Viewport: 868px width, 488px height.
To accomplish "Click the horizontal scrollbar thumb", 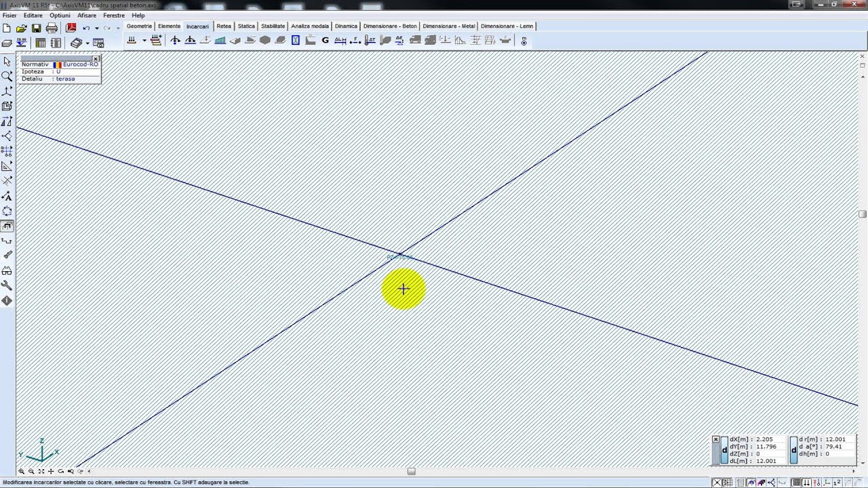I will tap(411, 471).
